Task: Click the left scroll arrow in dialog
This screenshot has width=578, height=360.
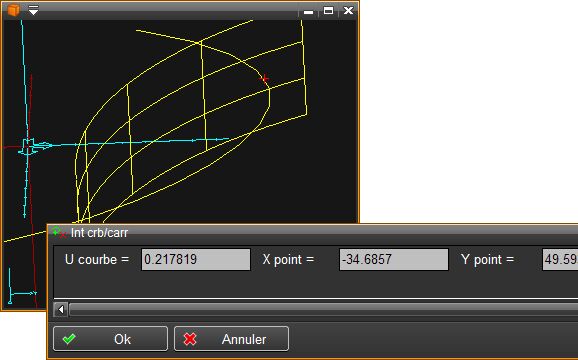Action: [x=61, y=310]
